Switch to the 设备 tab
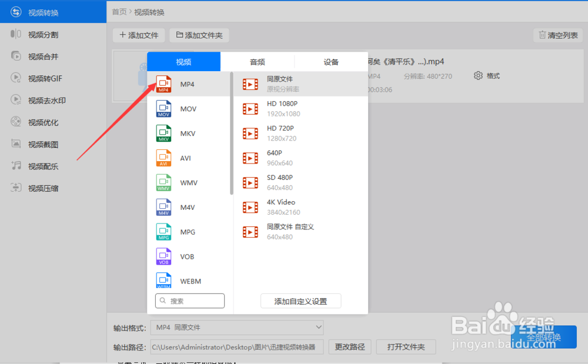The image size is (588, 364). (331, 61)
